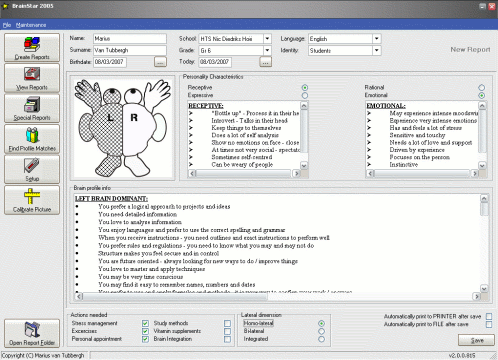This screenshot has height=360, width=498.
Task: Select the Bi-lateral radio button
Action: (321, 331)
